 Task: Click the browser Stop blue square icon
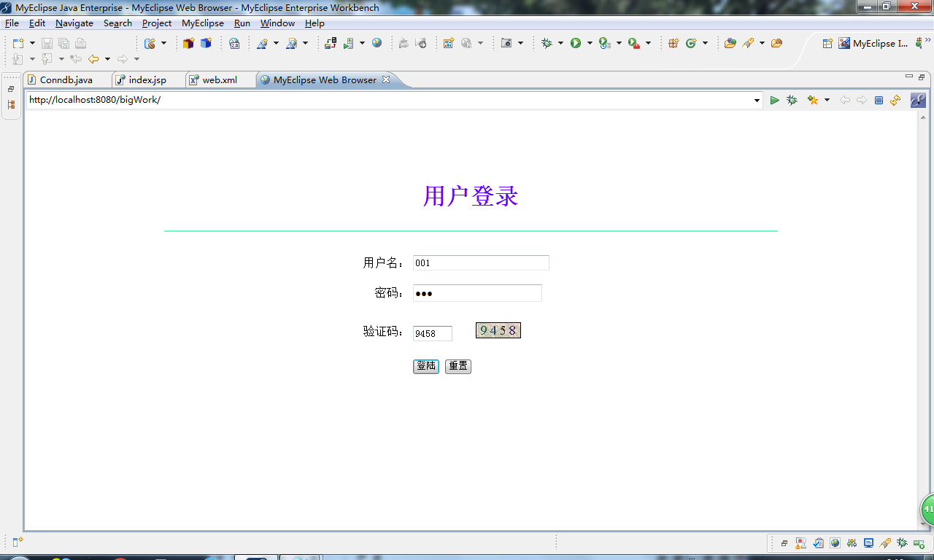click(x=879, y=101)
